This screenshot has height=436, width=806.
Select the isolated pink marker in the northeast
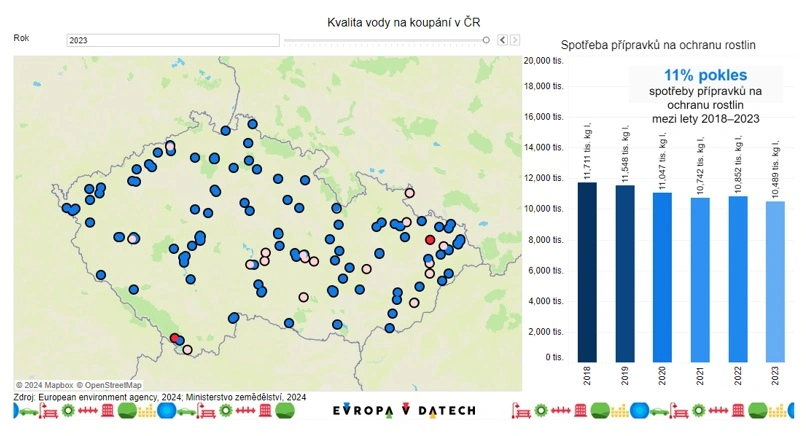point(409,193)
